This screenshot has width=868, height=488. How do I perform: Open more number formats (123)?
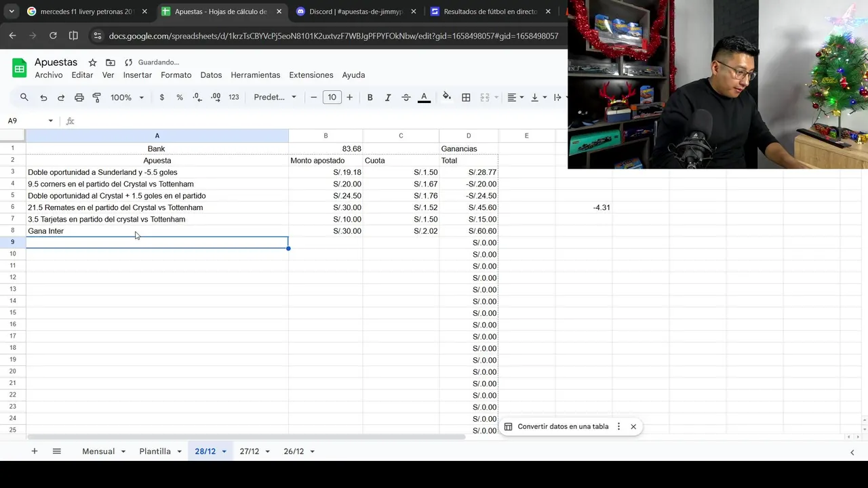[234, 98]
